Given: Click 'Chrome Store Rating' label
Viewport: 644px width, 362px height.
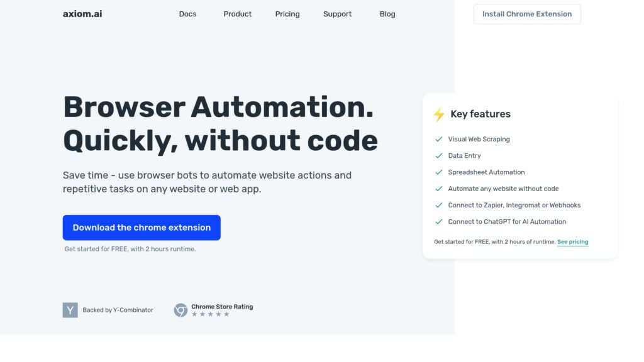Looking at the screenshot, I should coord(222,307).
